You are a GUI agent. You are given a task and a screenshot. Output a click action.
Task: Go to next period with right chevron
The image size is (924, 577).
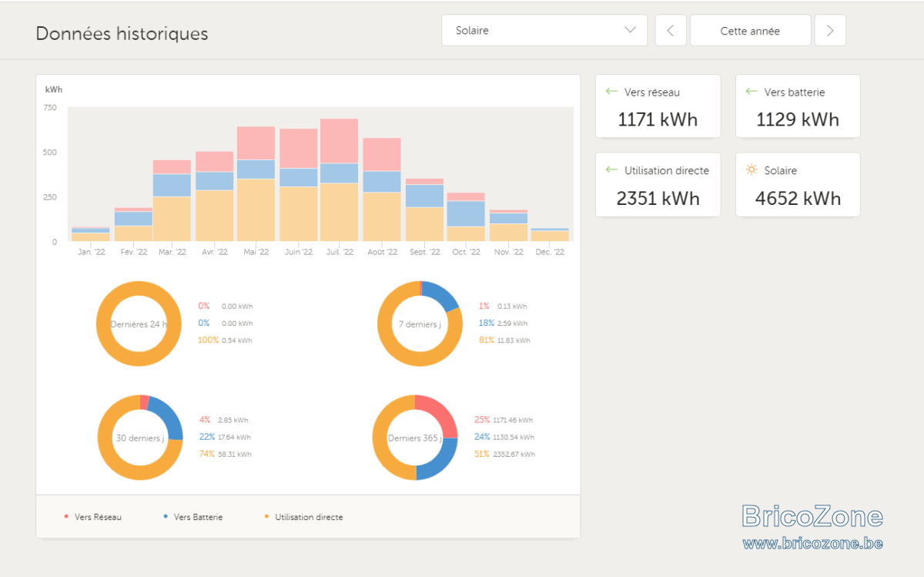(x=830, y=31)
